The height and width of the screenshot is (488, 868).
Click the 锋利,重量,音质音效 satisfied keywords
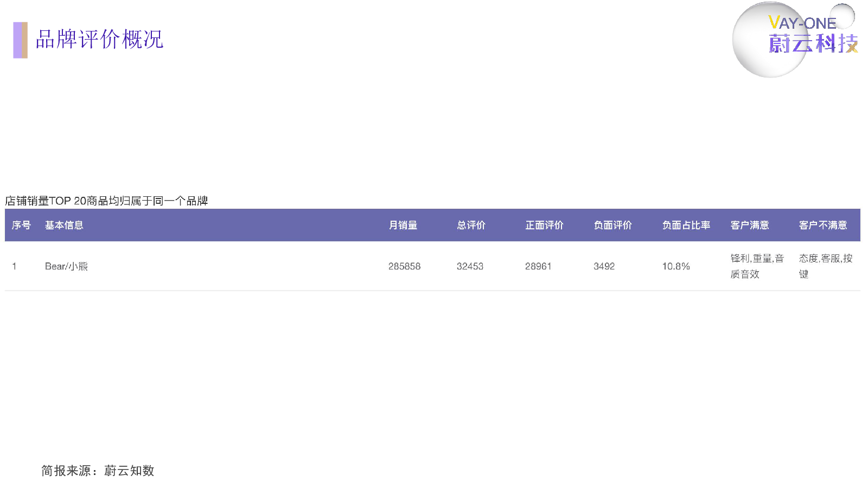(757, 266)
